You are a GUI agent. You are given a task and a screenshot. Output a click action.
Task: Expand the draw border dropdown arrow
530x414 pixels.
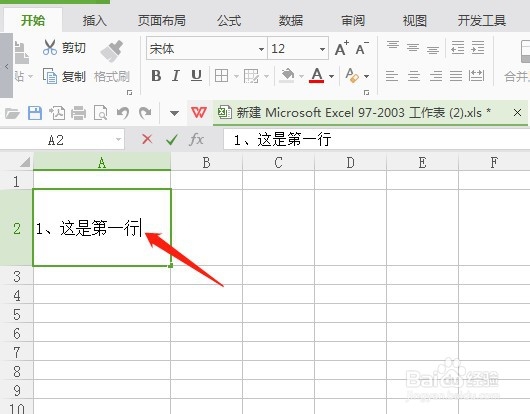click(266, 76)
